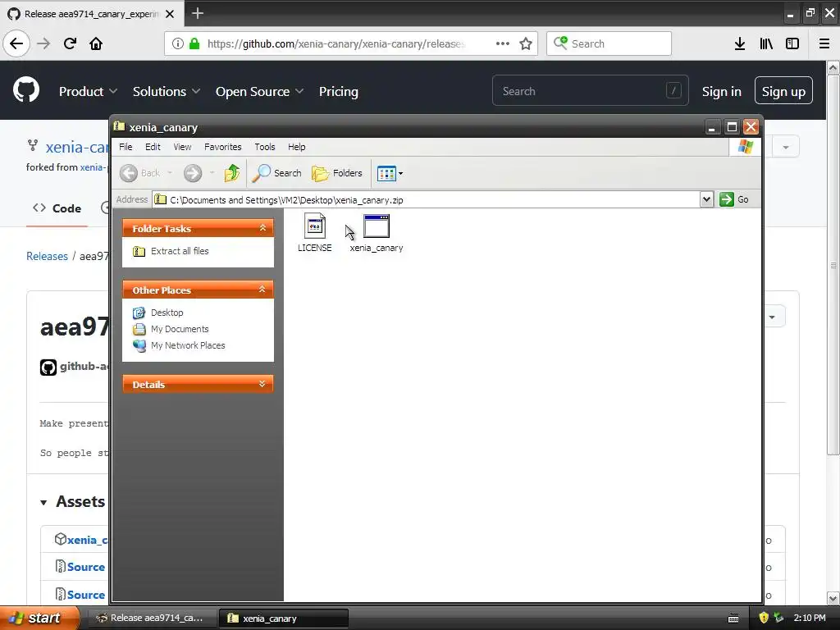840x630 pixels.
Task: Bookmark this page with the star icon
Action: (x=526, y=43)
